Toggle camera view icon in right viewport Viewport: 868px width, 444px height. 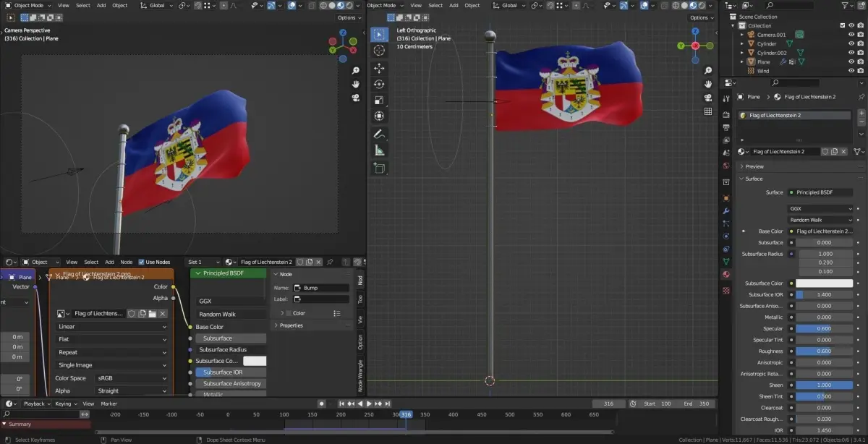pyautogui.click(x=708, y=98)
